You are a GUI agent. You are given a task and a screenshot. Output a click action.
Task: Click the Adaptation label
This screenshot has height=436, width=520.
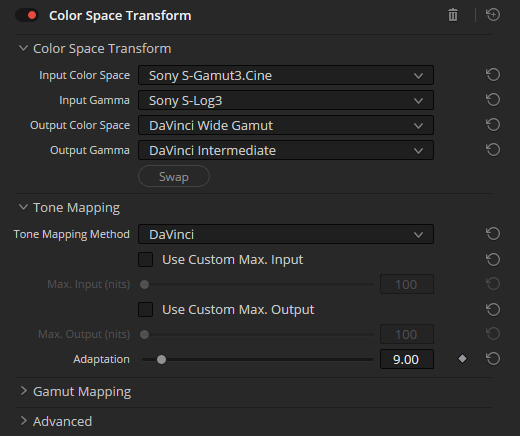pos(101,359)
